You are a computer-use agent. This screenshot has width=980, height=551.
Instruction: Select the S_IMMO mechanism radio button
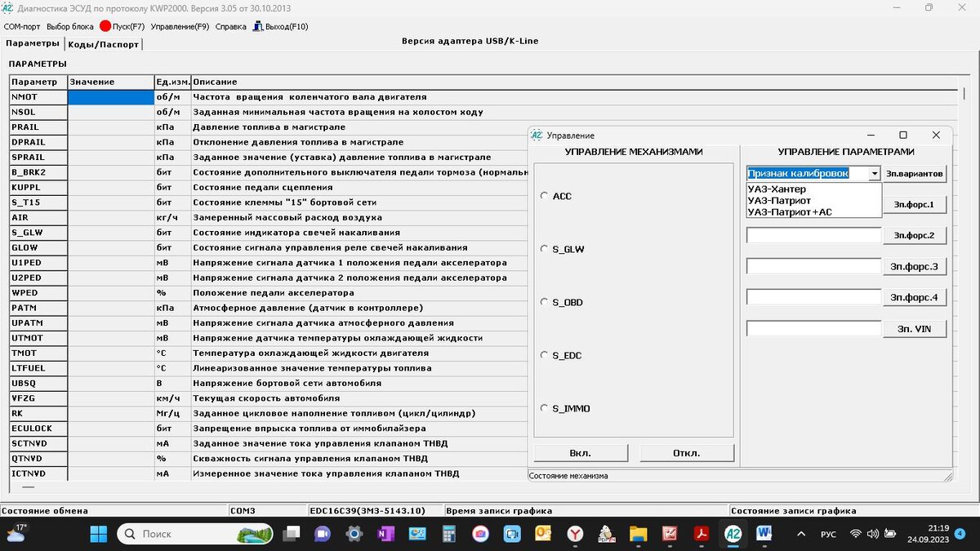click(x=545, y=408)
